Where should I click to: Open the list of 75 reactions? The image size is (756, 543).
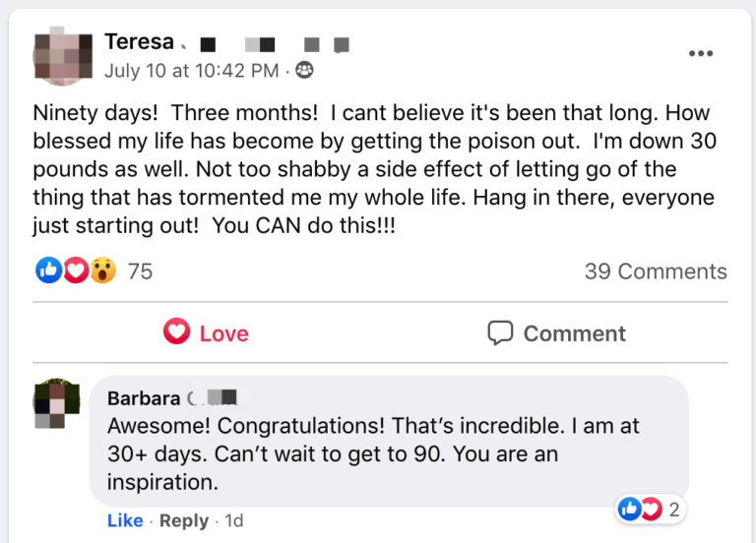point(140,271)
